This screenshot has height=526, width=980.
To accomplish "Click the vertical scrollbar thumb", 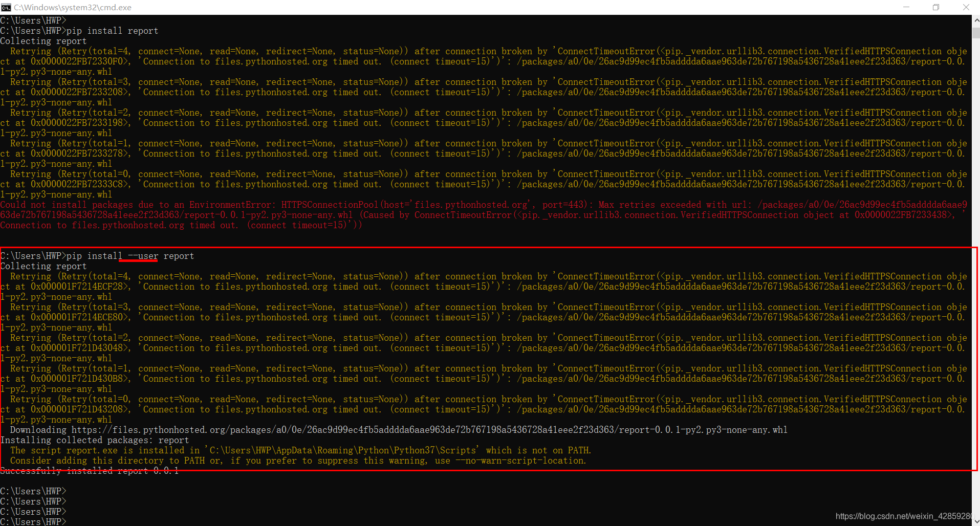I will 976,33.
